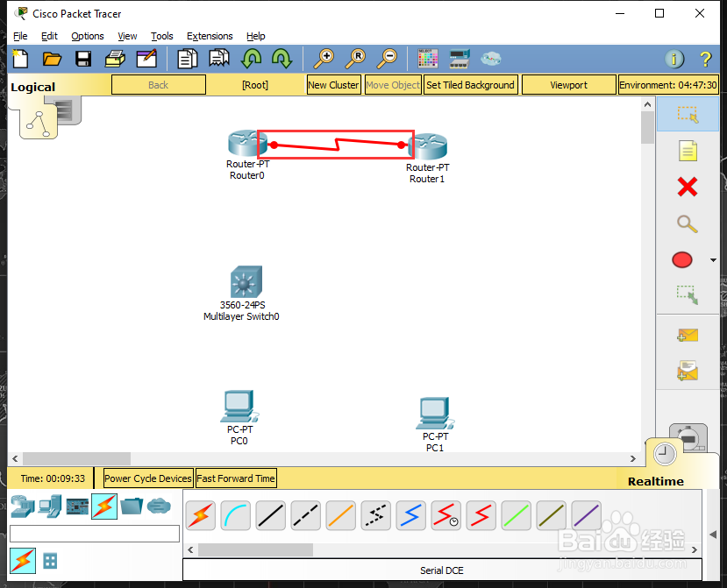Screen dimensions: 727x588
Task: Select the End Devices category icon
Action: coord(50,506)
